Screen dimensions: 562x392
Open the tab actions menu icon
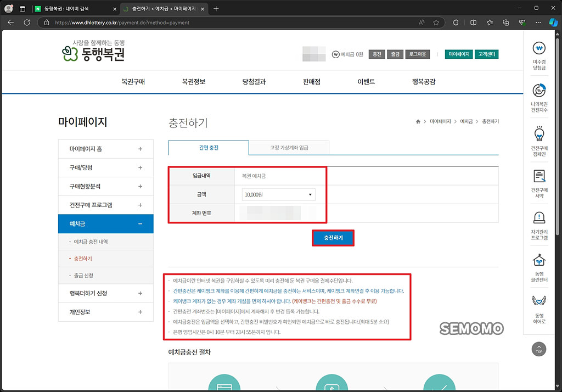pyautogui.click(x=22, y=9)
